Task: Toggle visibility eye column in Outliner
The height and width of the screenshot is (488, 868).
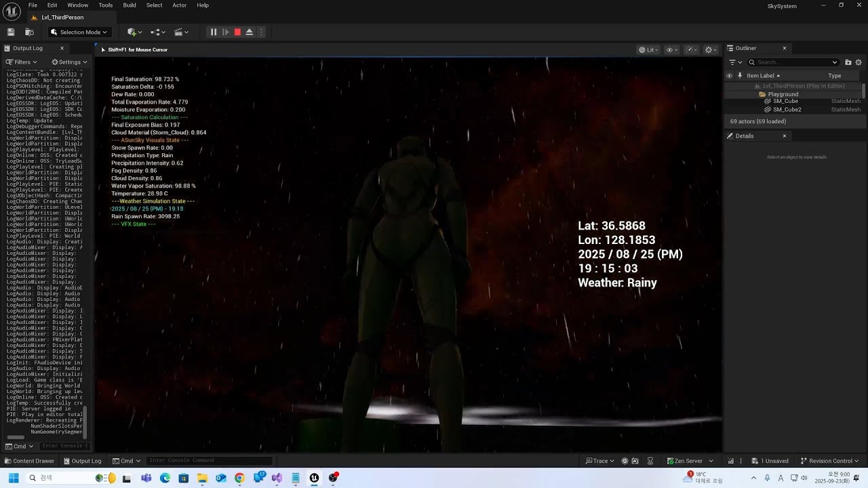Action: (x=730, y=76)
